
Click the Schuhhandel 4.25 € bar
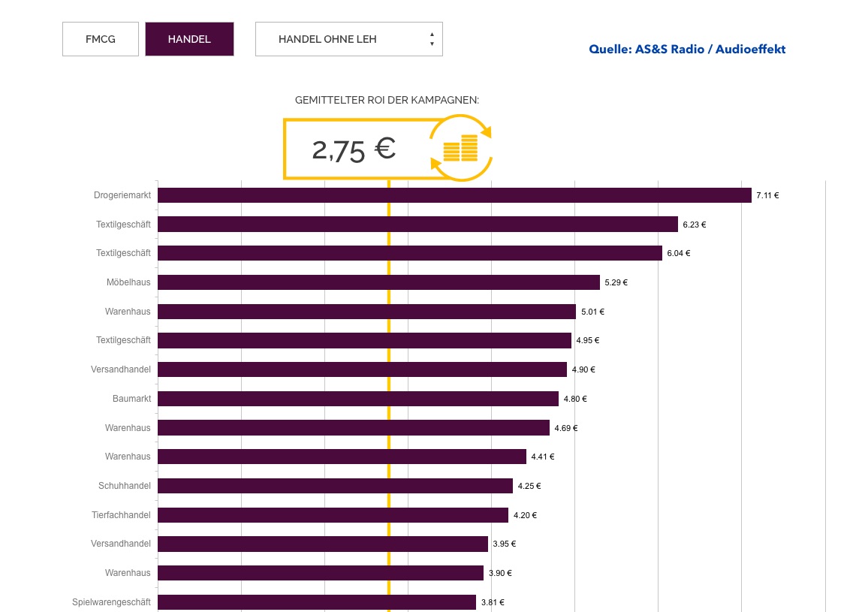pos(335,486)
